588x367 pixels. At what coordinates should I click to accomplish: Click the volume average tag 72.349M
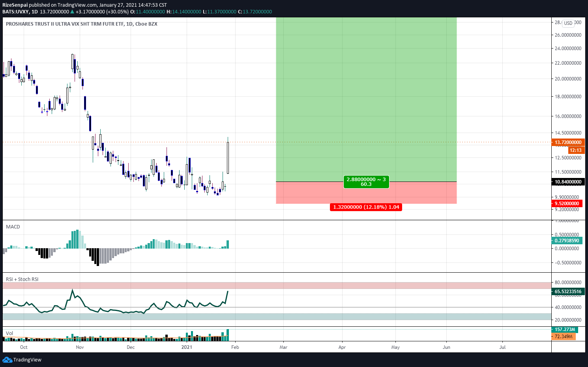[564, 337]
